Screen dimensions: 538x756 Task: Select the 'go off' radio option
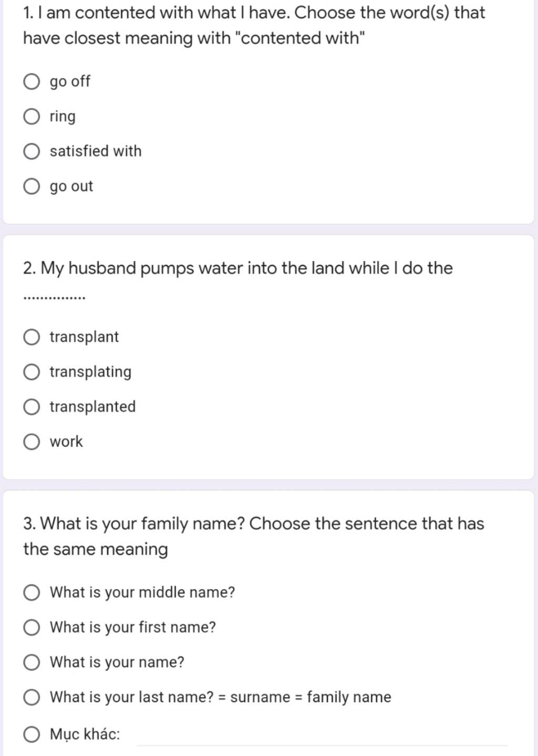pyautogui.click(x=32, y=82)
